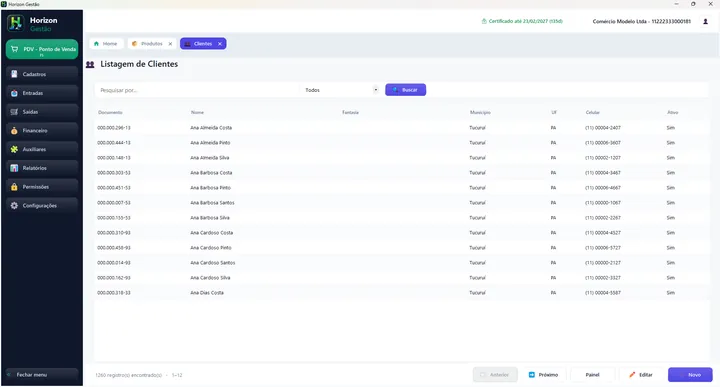Click the Cadastros sidebar icon

coord(14,74)
